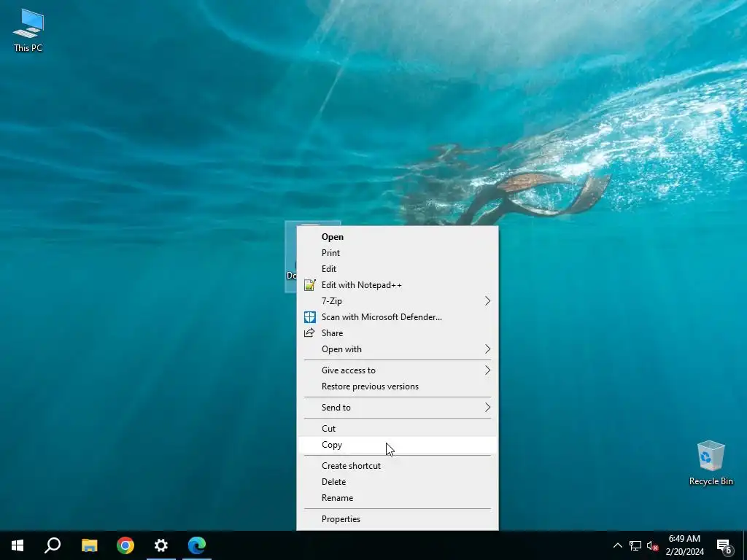The height and width of the screenshot is (560, 747).
Task: Click the muted volume tray icon
Action: pyautogui.click(x=653, y=545)
